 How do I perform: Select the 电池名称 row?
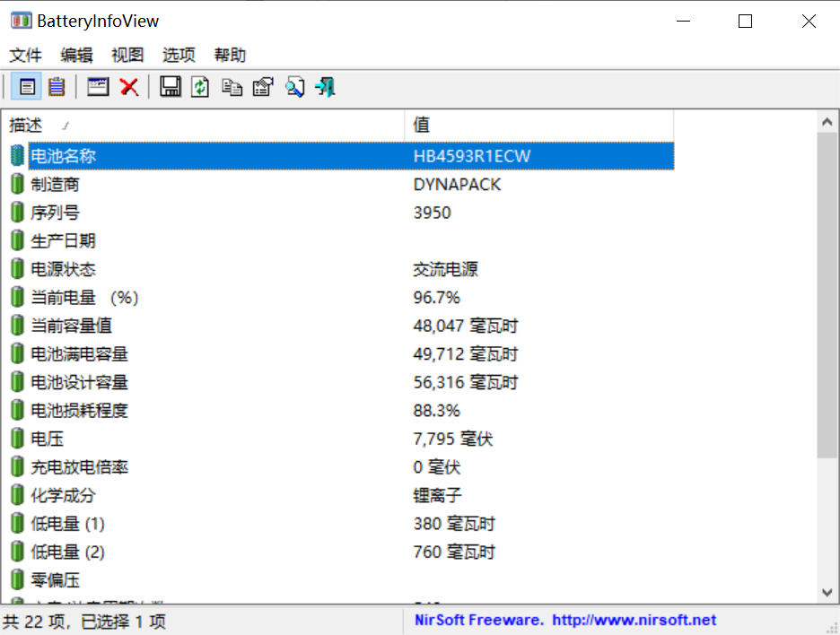(x=342, y=156)
